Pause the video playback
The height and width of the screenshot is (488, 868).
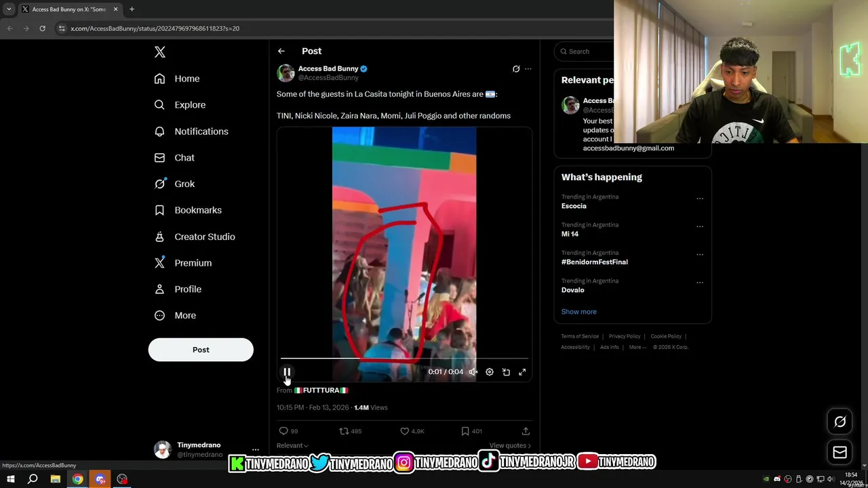pyautogui.click(x=287, y=371)
